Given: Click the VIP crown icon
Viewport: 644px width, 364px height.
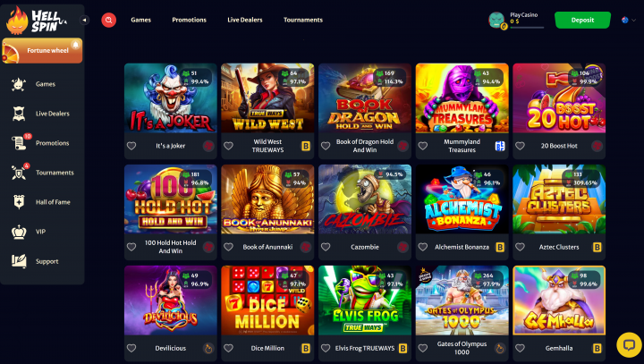Looking at the screenshot, I should 19,232.
